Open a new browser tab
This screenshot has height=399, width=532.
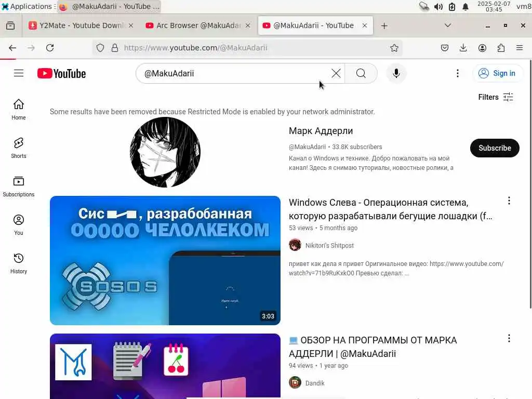[x=384, y=26]
